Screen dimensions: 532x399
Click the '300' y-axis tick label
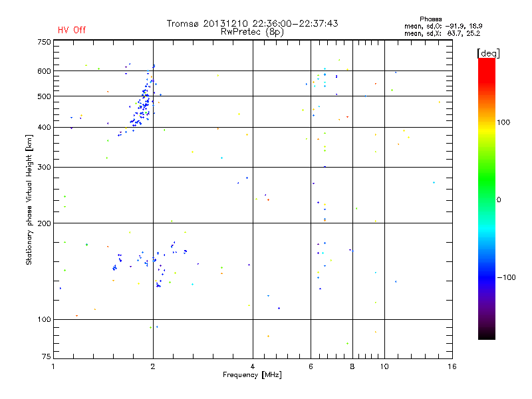(x=44, y=167)
